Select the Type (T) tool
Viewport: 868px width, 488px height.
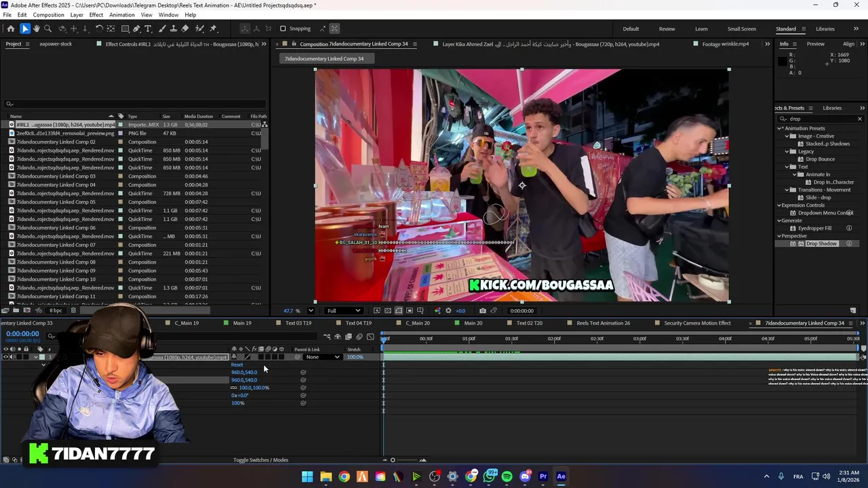coord(149,28)
